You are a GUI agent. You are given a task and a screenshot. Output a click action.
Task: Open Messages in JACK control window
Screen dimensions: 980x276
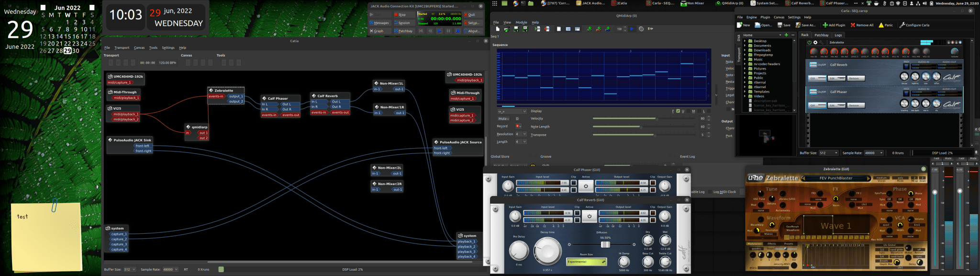(x=380, y=23)
